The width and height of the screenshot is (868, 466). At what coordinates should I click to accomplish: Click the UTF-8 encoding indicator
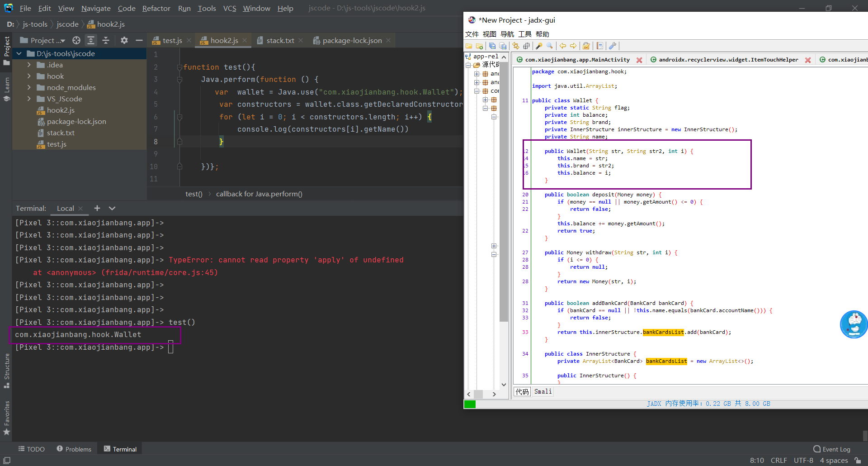803,460
